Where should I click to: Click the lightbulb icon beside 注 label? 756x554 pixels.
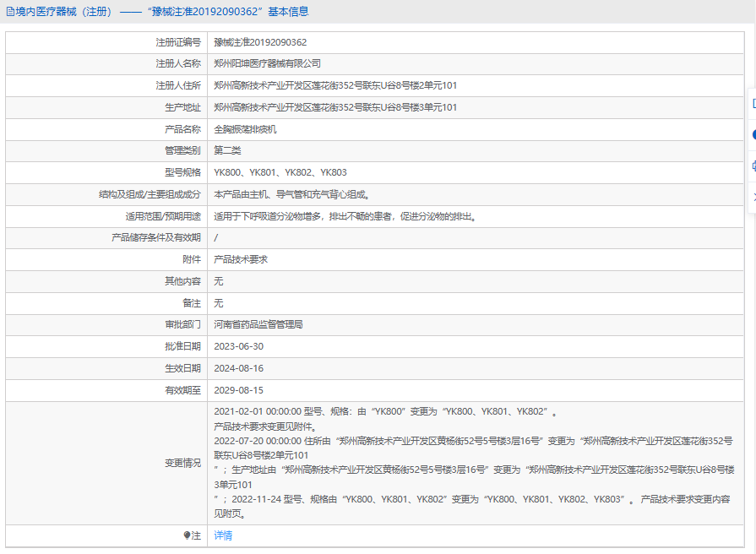(x=188, y=535)
